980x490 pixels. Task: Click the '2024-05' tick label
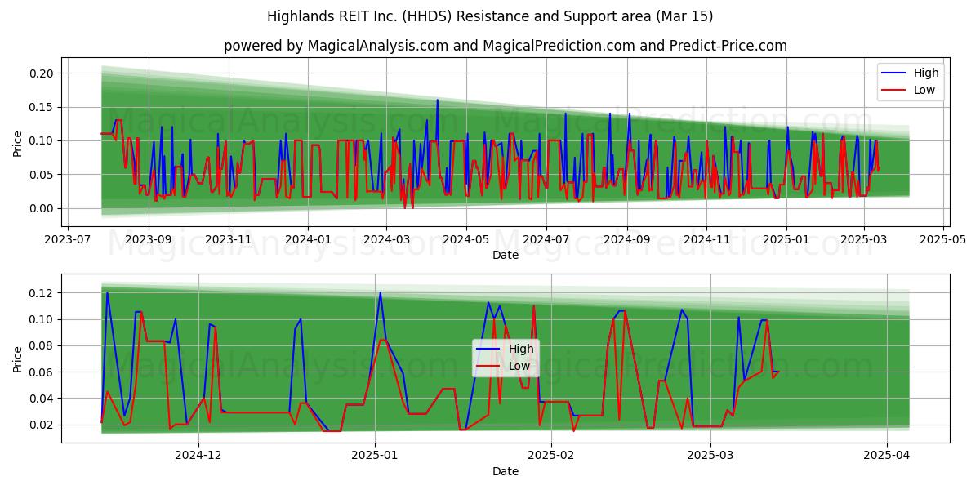point(466,240)
